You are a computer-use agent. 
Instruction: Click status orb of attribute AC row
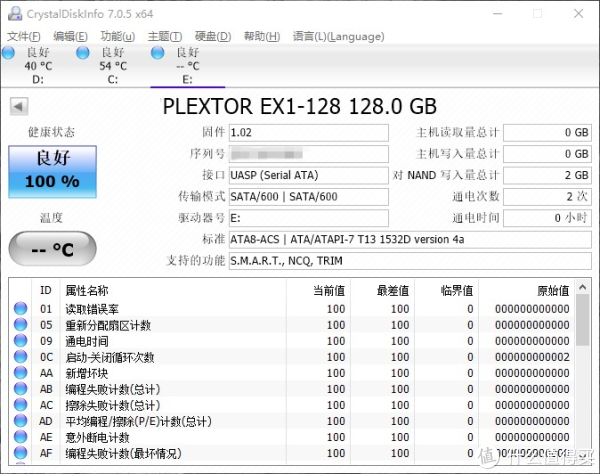(20, 405)
